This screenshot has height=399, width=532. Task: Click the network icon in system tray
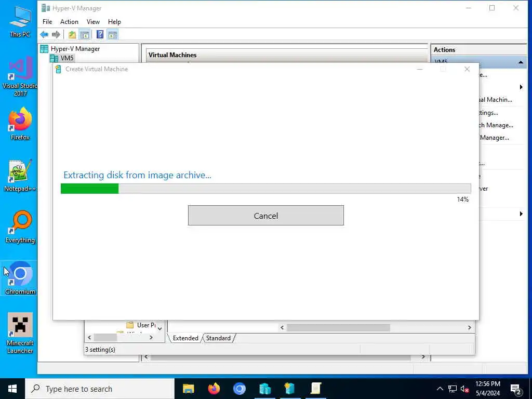(453, 389)
